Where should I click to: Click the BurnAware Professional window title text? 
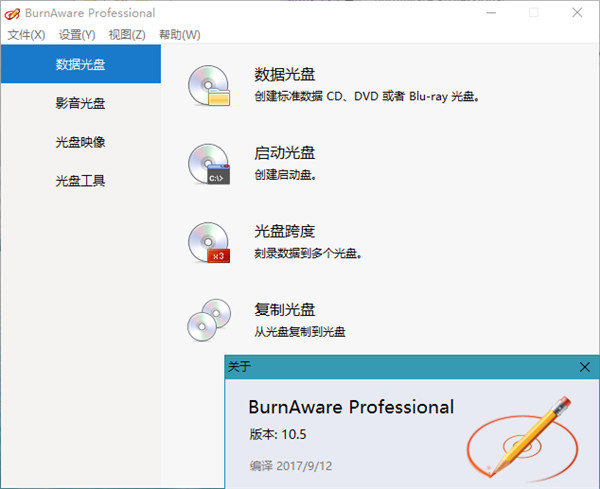pyautogui.click(x=90, y=13)
